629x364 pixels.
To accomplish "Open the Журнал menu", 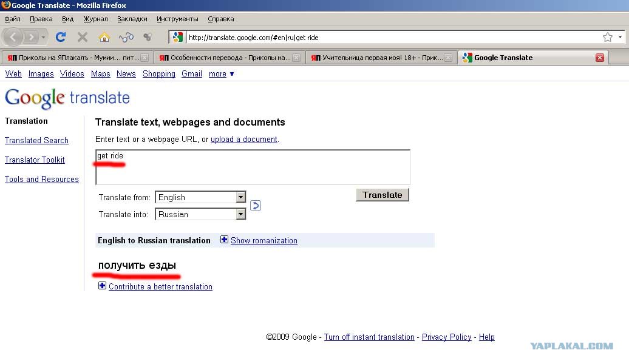I will point(95,19).
